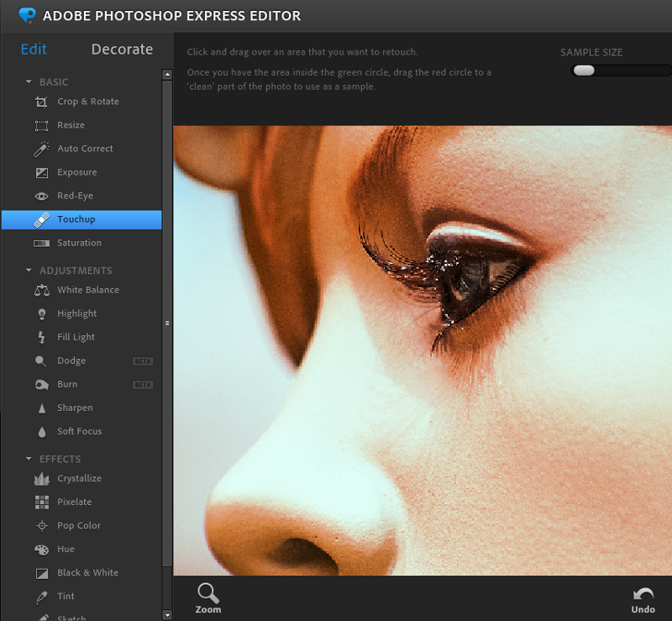The height and width of the screenshot is (621, 672).
Task: Click the Adobe Photoshop Express logo icon
Action: pos(27,15)
